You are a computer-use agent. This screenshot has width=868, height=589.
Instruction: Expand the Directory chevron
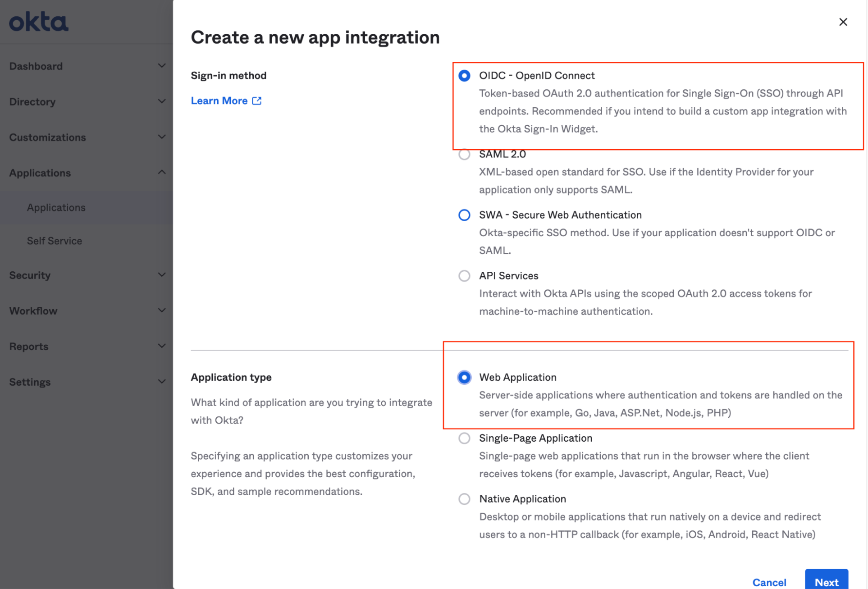(x=162, y=101)
